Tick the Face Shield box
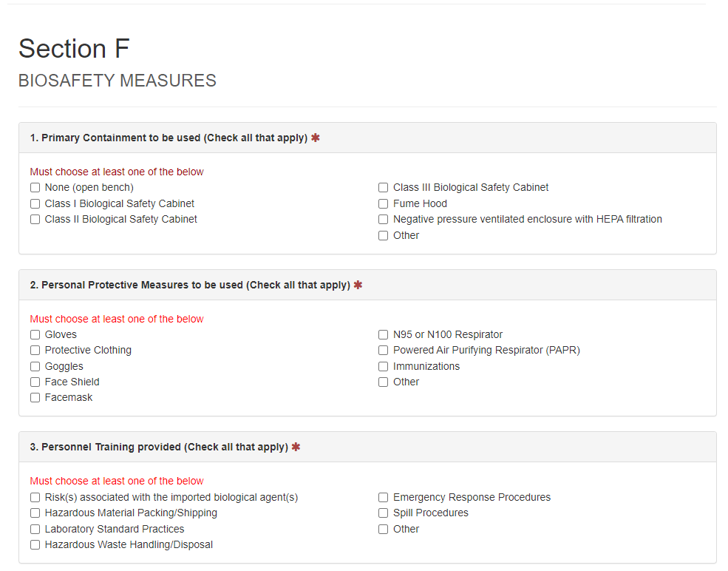This screenshot has height=571, width=728. [35, 382]
